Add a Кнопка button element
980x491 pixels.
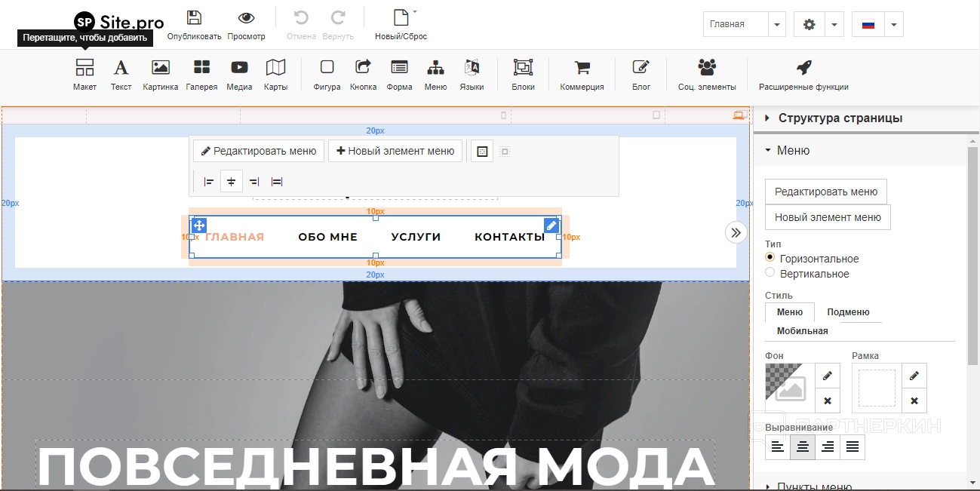click(363, 75)
